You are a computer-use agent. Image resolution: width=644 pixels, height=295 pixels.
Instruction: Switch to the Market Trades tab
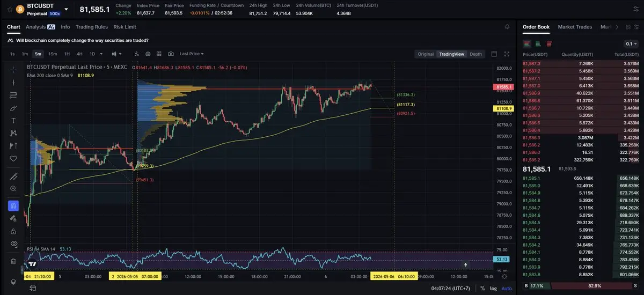575,27
